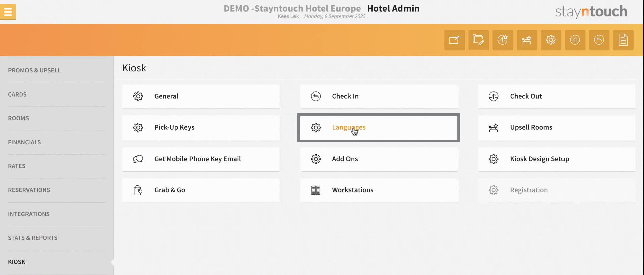Viewport: 644px width, 275px height.
Task: Go to Rooms admin section
Action: 18,118
